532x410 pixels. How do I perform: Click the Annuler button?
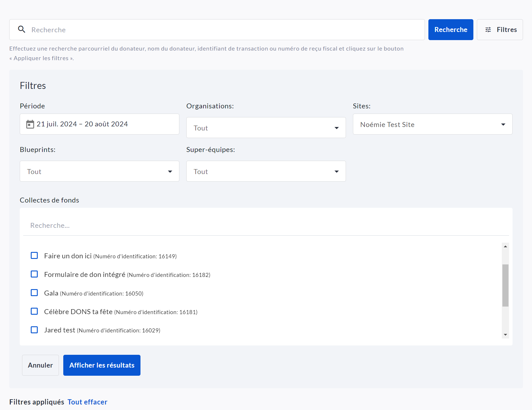tap(40, 365)
